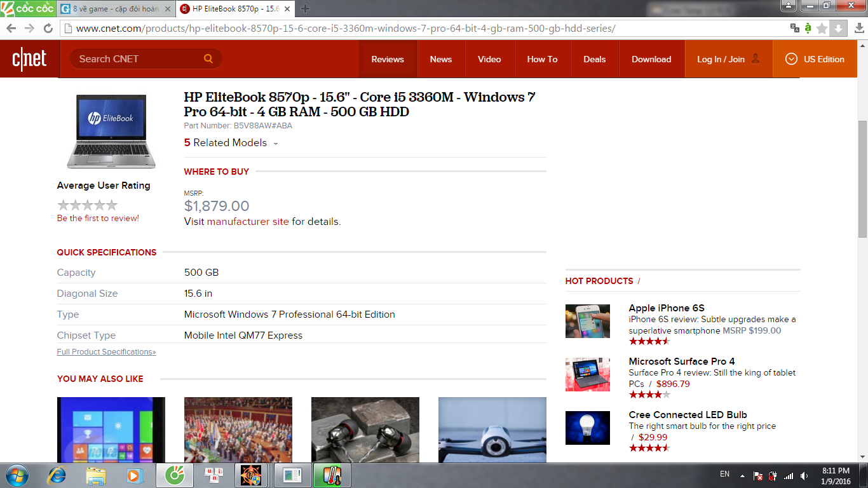Screen dimensions: 868x488
Task: Open Full Product Specifications link
Action: pos(106,351)
